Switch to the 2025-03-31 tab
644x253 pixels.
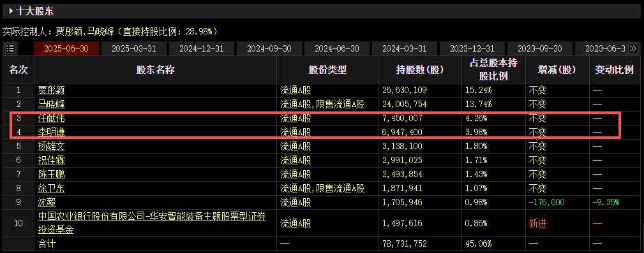(134, 48)
